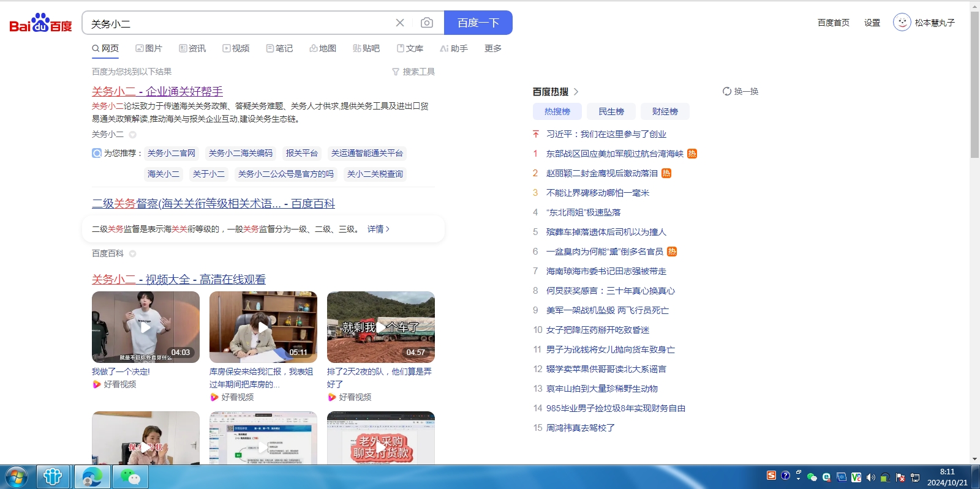Click the 海关小二 suggestion

(164, 174)
